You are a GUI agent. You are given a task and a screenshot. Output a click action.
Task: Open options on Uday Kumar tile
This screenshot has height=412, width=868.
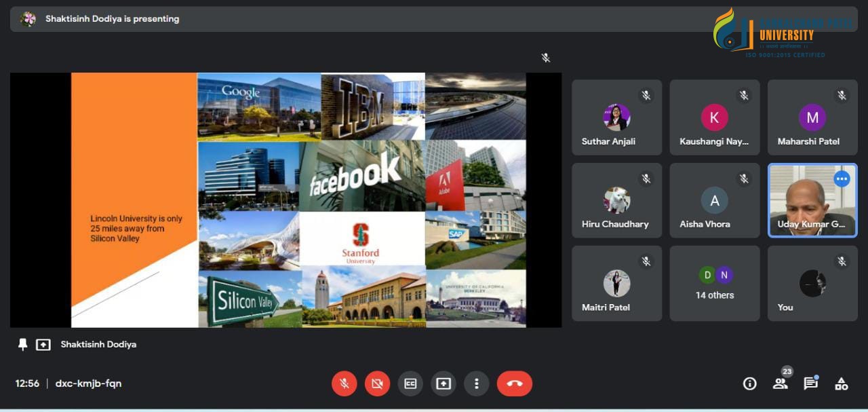(842, 179)
